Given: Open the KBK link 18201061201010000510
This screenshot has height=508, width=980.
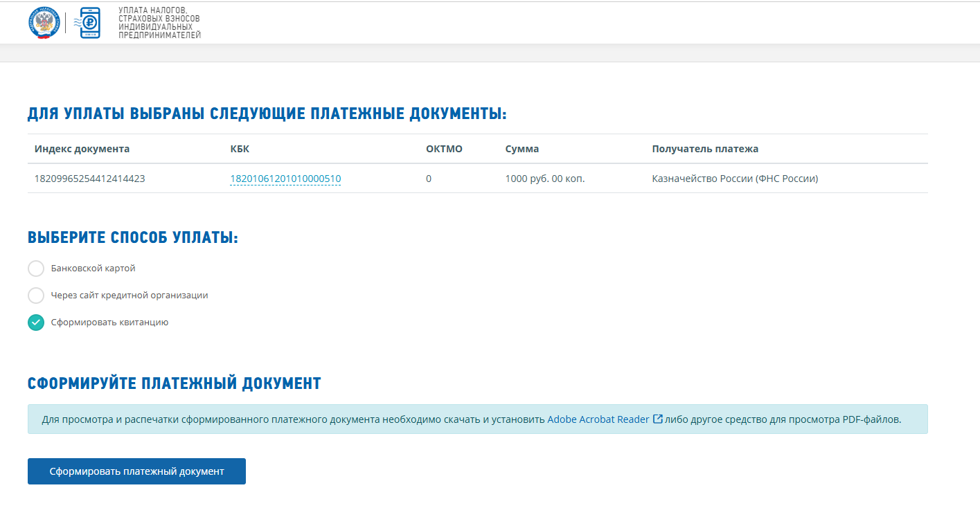Looking at the screenshot, I should [285, 178].
